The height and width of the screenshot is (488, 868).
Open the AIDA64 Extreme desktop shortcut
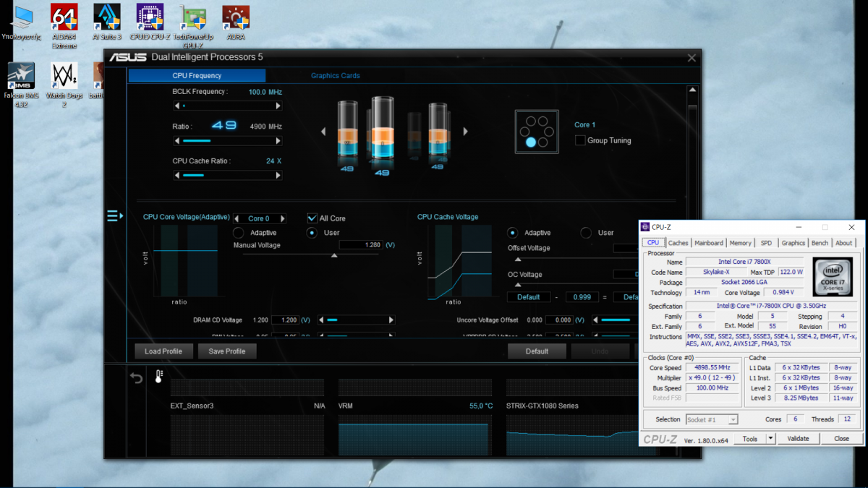tap(64, 26)
